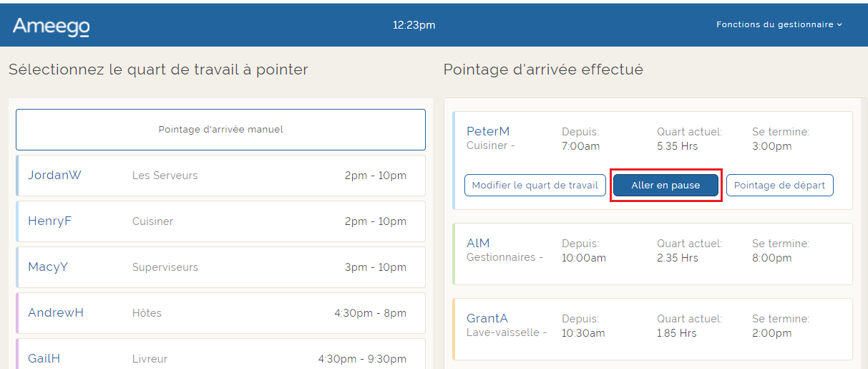Select JordanW's Les Serveurs shift
Viewport: 868px width, 369px height.
click(x=220, y=176)
